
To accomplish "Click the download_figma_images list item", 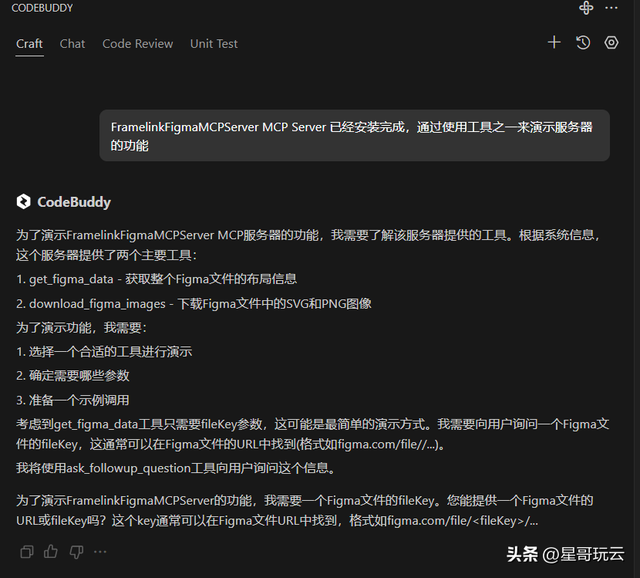I will click(x=194, y=304).
